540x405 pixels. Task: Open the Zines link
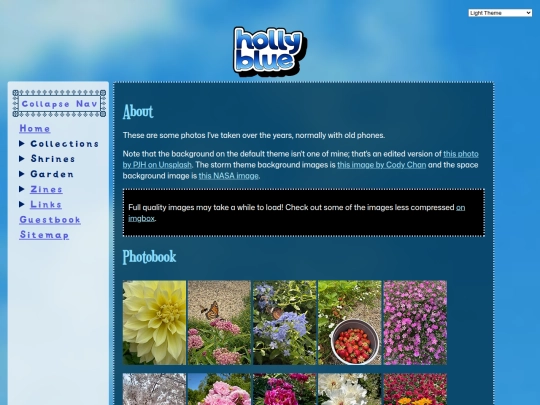46,189
